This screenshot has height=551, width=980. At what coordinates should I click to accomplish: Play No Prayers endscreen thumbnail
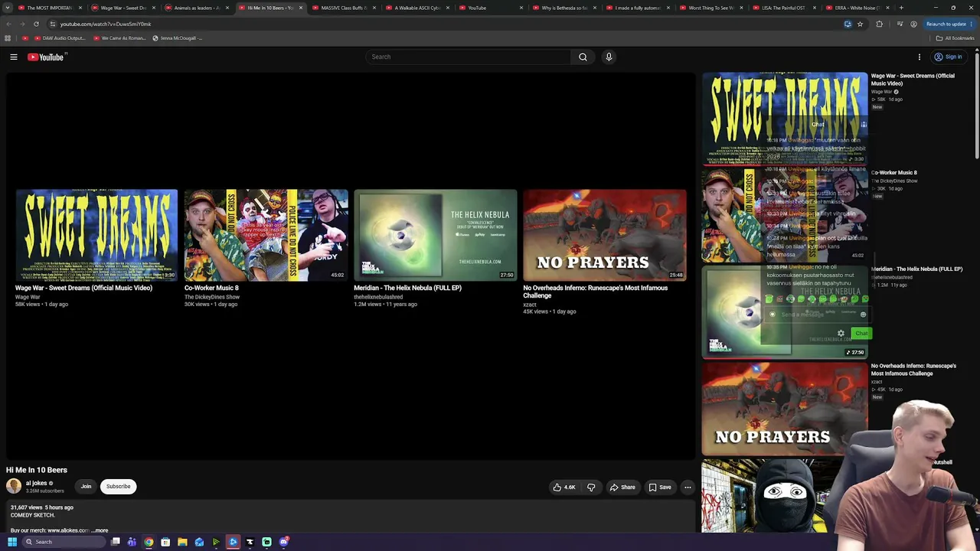click(x=605, y=235)
